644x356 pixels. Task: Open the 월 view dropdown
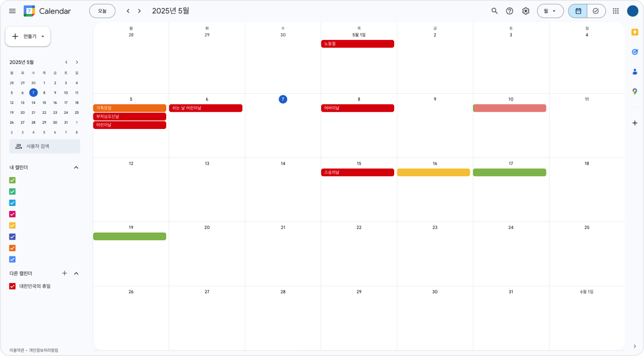coord(550,11)
